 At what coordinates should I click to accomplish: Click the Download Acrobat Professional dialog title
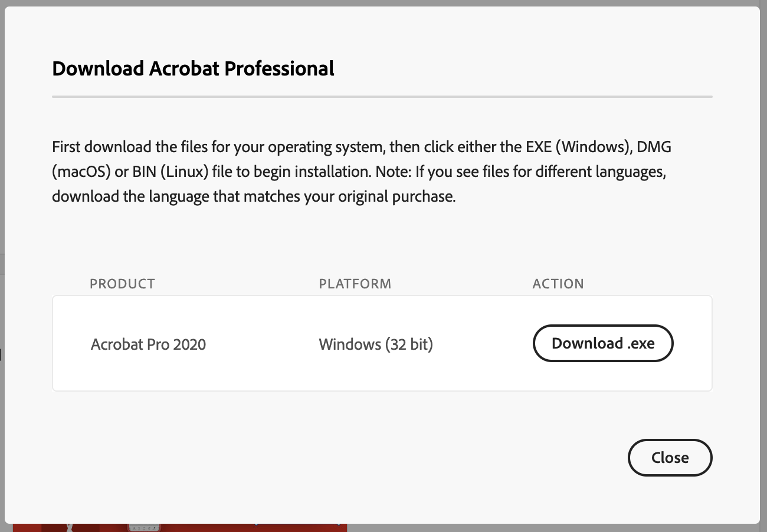194,68
